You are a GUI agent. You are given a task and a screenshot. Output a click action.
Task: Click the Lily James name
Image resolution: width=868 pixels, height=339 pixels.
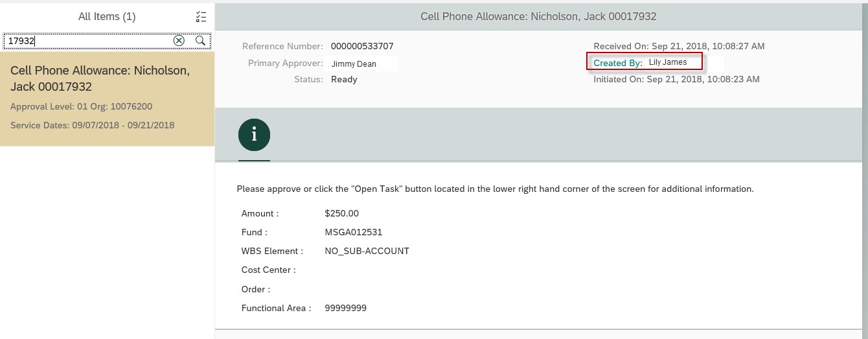(668, 62)
